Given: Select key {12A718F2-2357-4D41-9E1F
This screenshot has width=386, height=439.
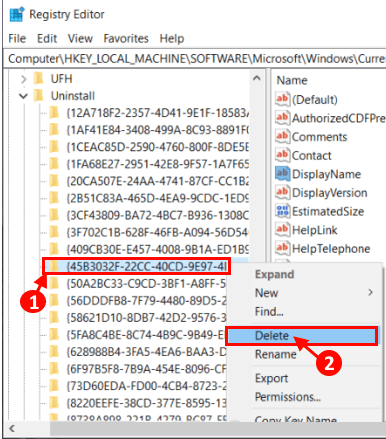Looking at the screenshot, I should pyautogui.click(x=158, y=113).
